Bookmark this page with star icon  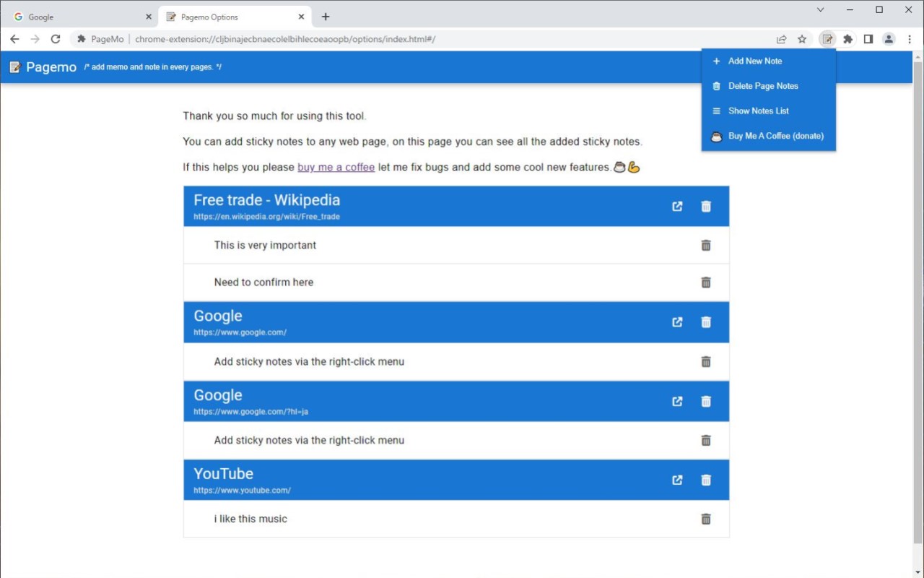(x=802, y=39)
